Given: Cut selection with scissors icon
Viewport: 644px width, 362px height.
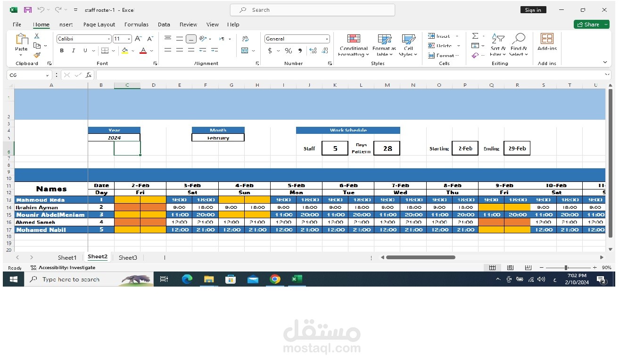Looking at the screenshot, I should tap(37, 36).
